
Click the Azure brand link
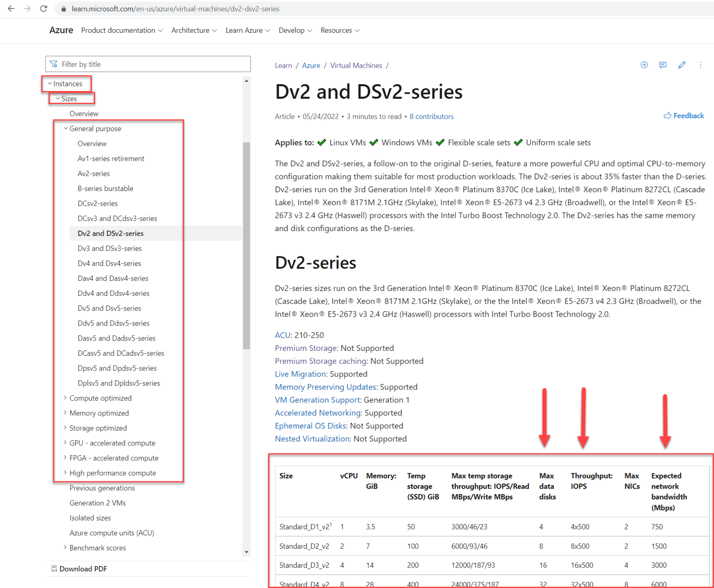(x=61, y=30)
